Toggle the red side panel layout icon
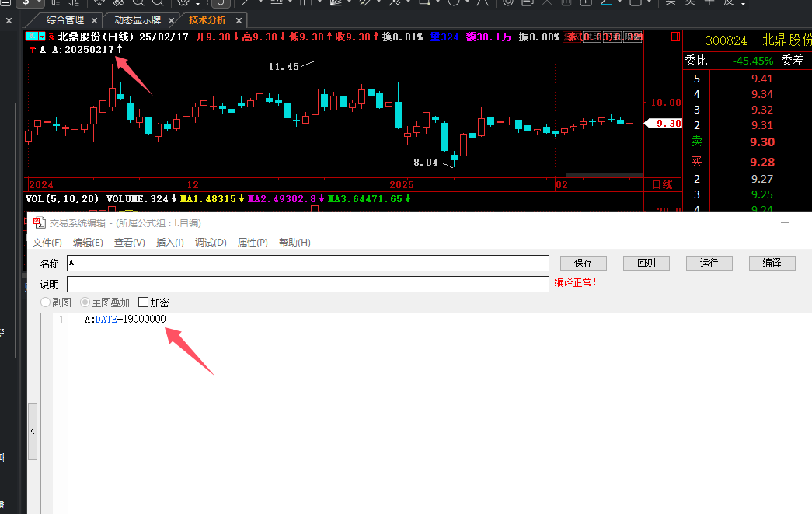Screen dimensions: 812x514 [675, 37]
